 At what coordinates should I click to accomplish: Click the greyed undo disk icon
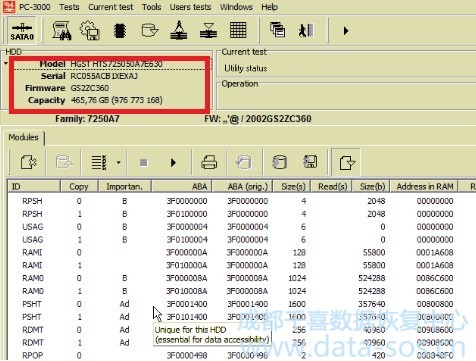tap(244, 163)
